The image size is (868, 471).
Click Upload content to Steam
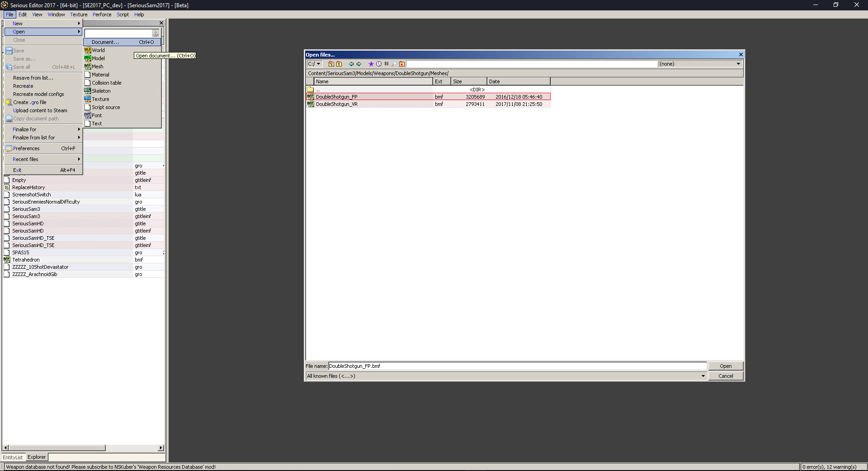43,110
